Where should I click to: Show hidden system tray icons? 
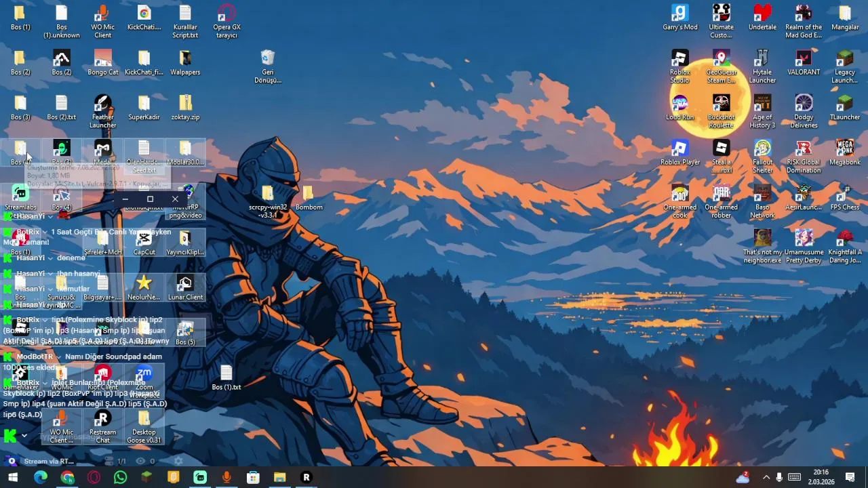pos(766,477)
